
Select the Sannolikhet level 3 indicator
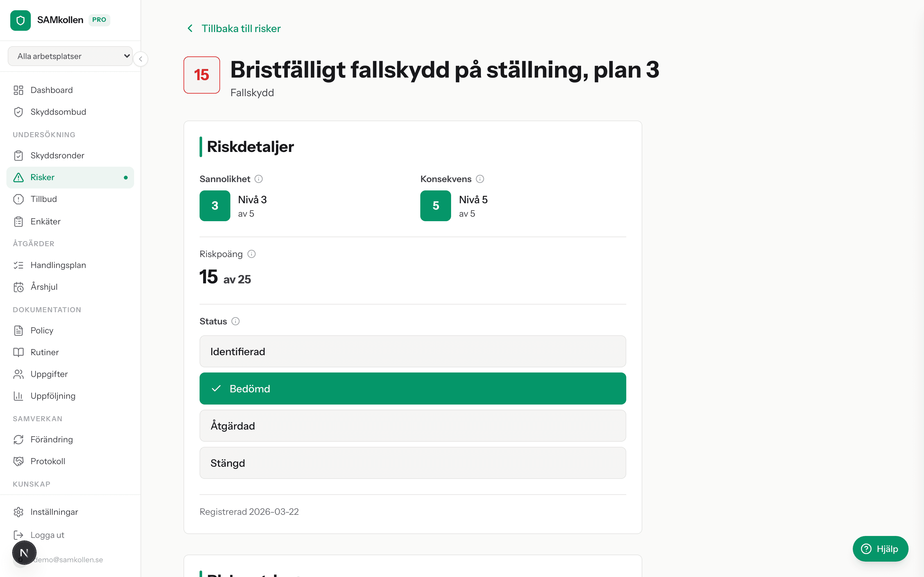click(x=215, y=206)
